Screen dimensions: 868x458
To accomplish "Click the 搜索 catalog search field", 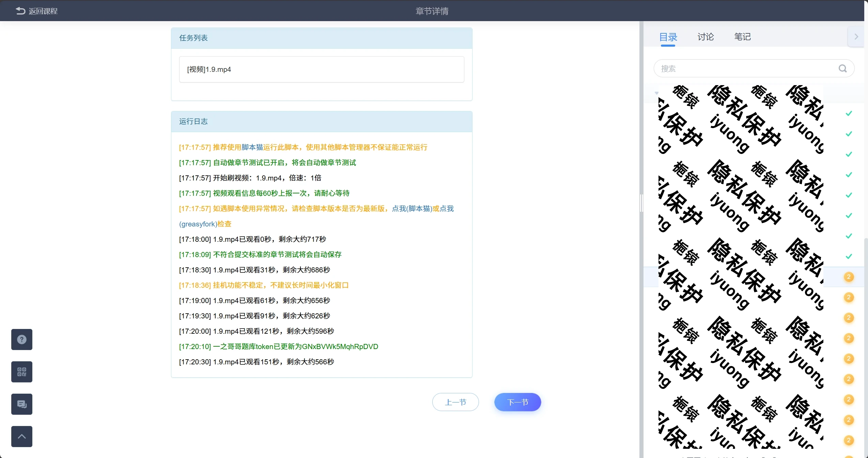I will point(746,68).
